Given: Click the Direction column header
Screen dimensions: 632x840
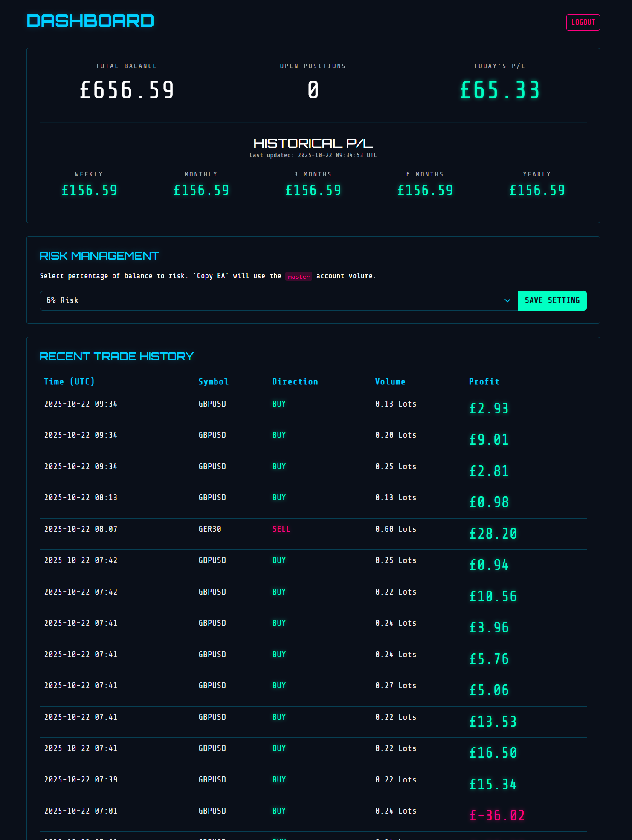Looking at the screenshot, I should click(x=295, y=381).
